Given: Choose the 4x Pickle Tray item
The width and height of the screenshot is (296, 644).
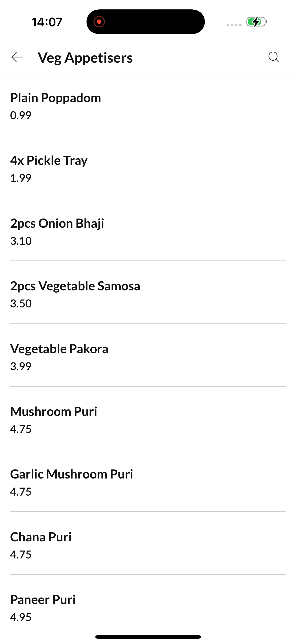Looking at the screenshot, I should point(148,167).
